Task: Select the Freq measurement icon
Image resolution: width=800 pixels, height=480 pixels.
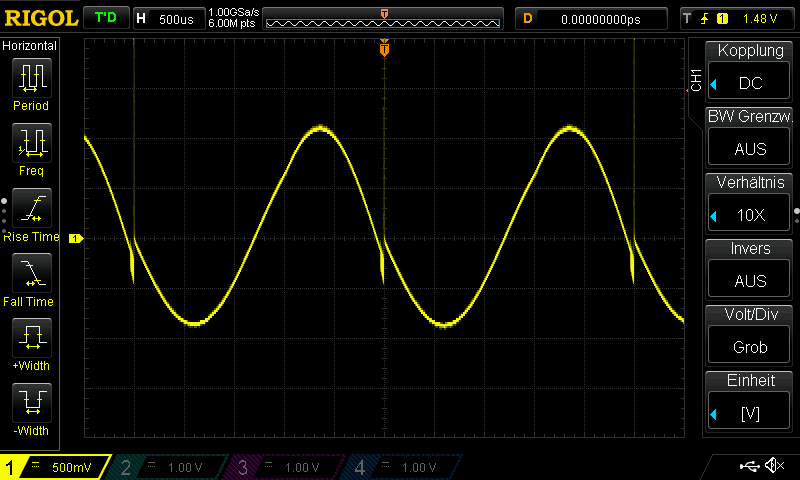Action: tap(31, 144)
